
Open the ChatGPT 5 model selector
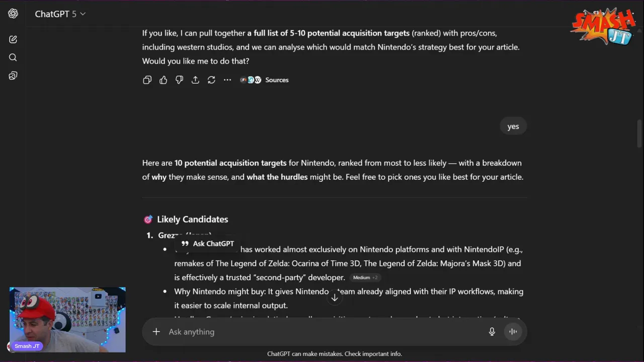pyautogui.click(x=60, y=14)
